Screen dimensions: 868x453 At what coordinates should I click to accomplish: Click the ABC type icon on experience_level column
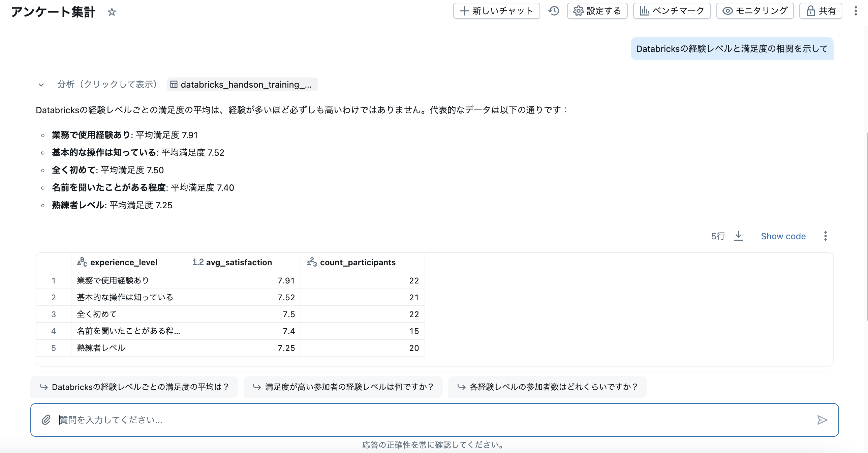coord(82,262)
